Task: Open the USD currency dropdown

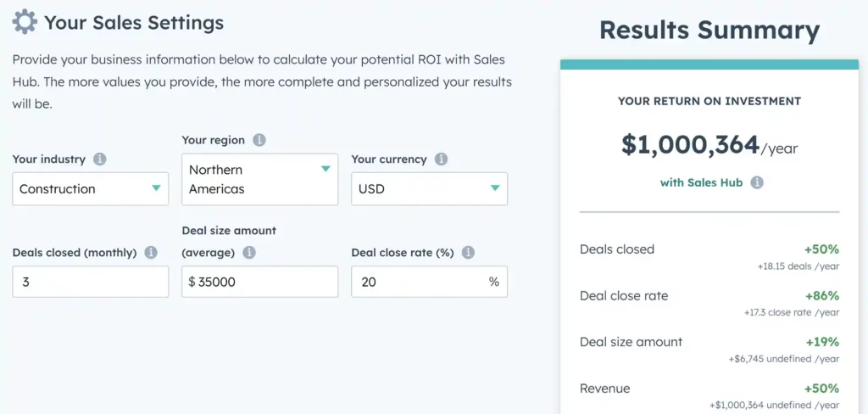Action: (x=429, y=189)
